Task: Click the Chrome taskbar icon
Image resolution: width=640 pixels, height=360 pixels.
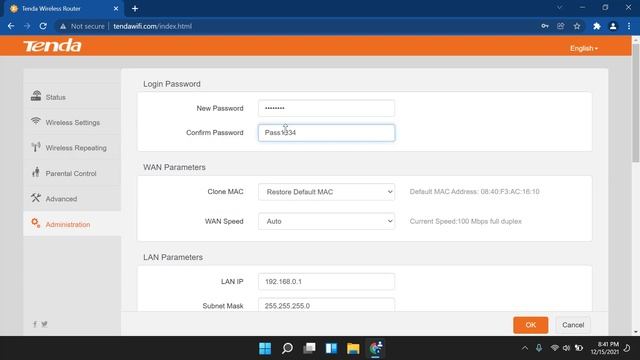Action: coord(376,348)
